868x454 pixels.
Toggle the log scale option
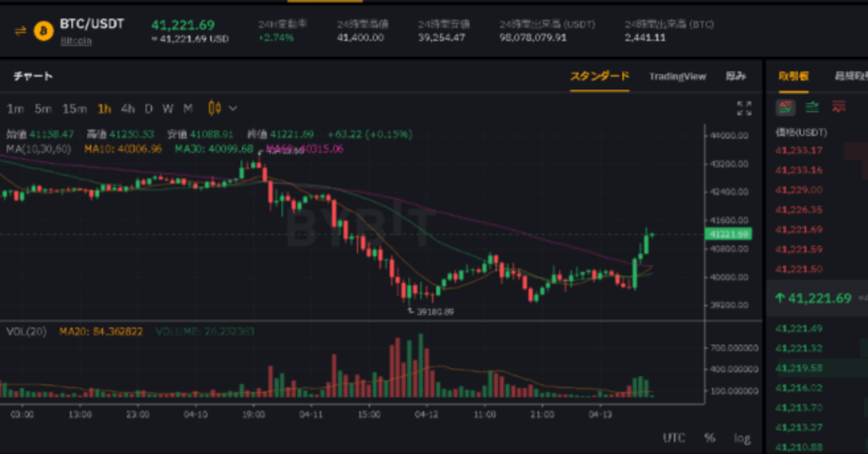click(x=742, y=438)
